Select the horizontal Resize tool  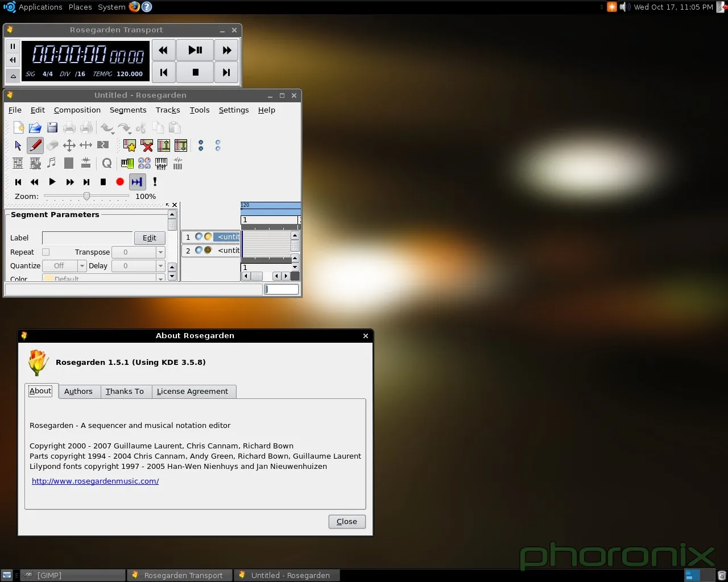tap(86, 145)
